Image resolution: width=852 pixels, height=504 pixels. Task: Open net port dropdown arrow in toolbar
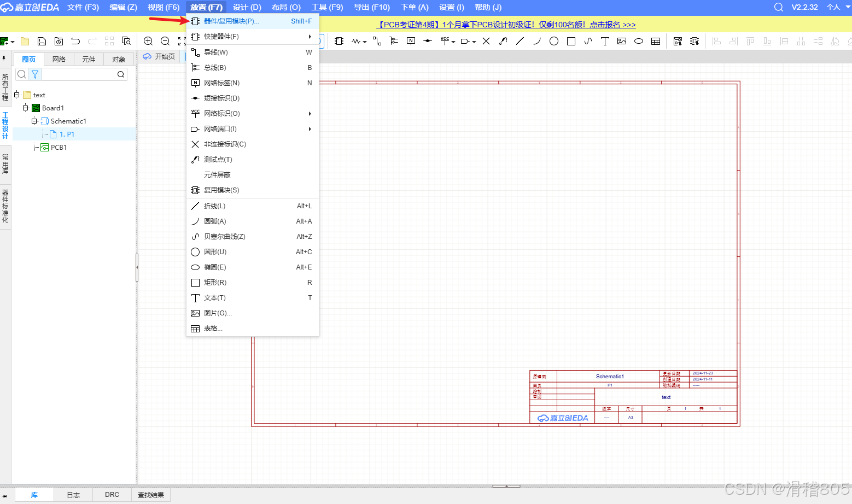click(x=474, y=42)
